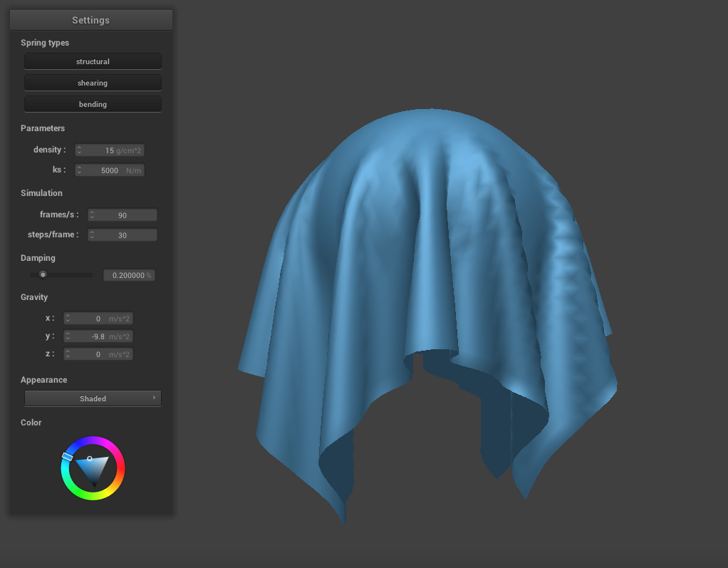Click the ks spinner arrows
Viewport: 728px width, 568px height.
tap(79, 170)
